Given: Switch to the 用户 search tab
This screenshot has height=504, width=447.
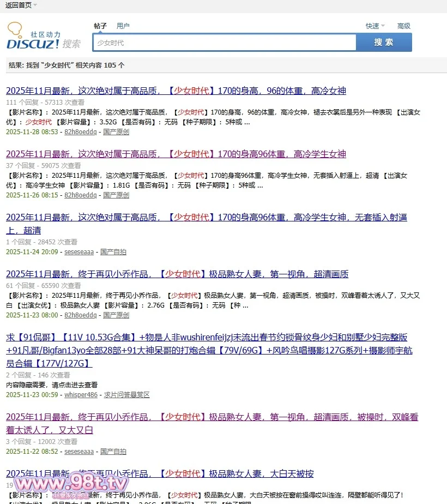Looking at the screenshot, I should pyautogui.click(x=123, y=26).
